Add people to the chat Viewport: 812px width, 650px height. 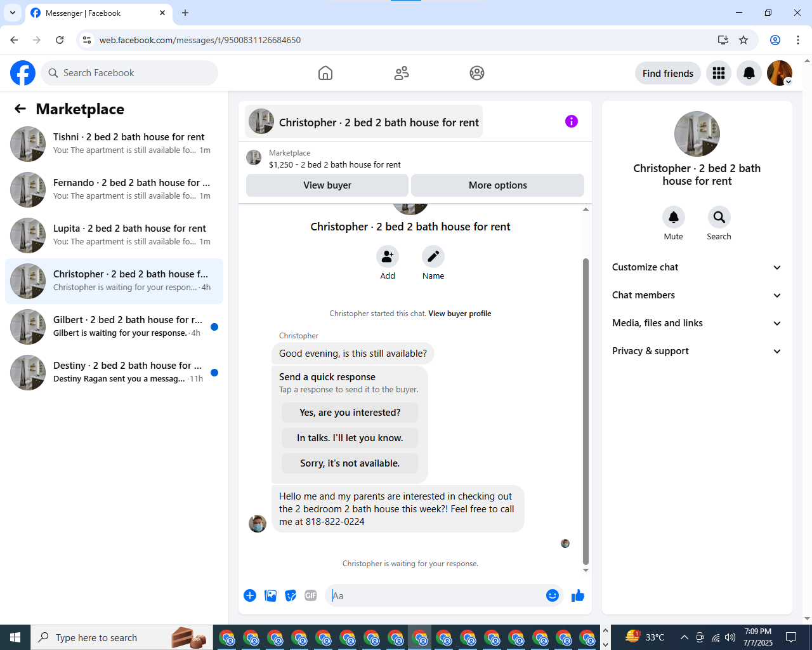388,256
